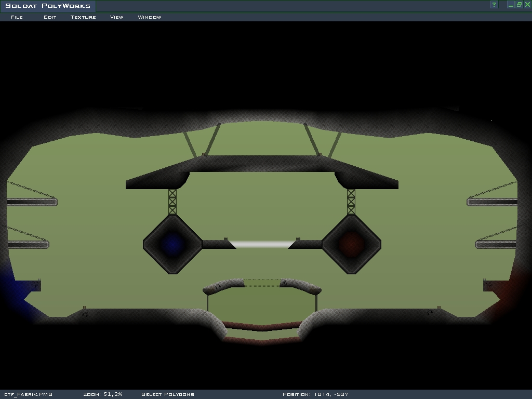Open the Window menu

[149, 17]
